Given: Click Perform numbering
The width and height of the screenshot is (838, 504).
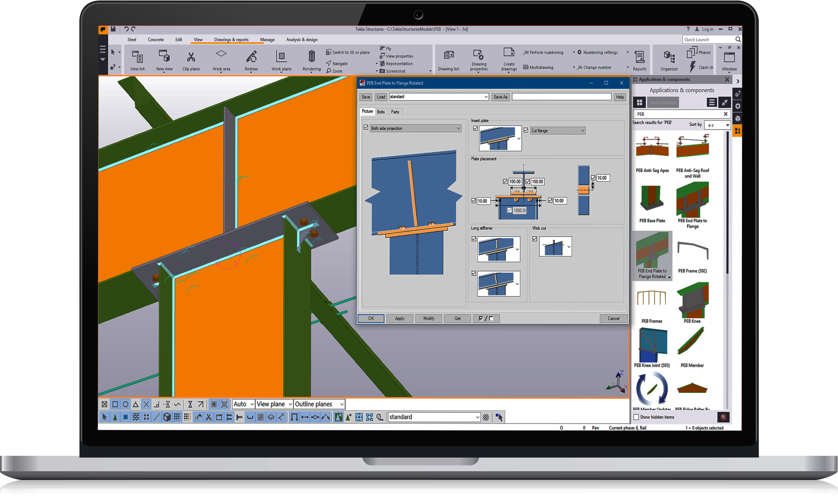Looking at the screenshot, I should click(x=543, y=52).
